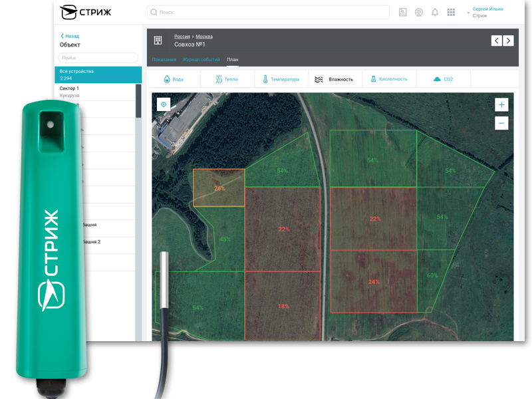
Task: Click the green 45% field
Action: point(225,239)
